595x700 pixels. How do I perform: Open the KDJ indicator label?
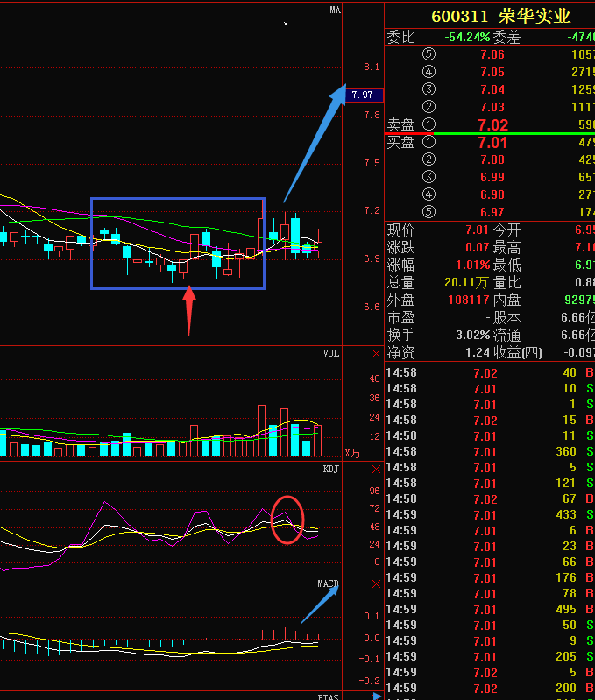[331, 469]
